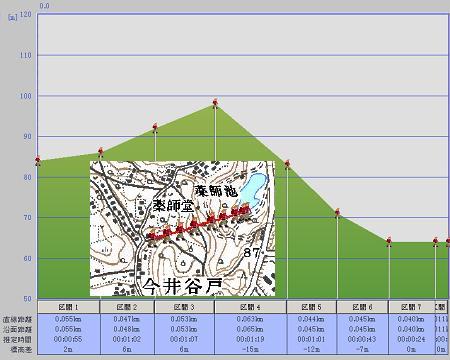Click the 区間 1 section header
Image resolution: width=450 pixels, height=360 pixels.
[x=69, y=307]
